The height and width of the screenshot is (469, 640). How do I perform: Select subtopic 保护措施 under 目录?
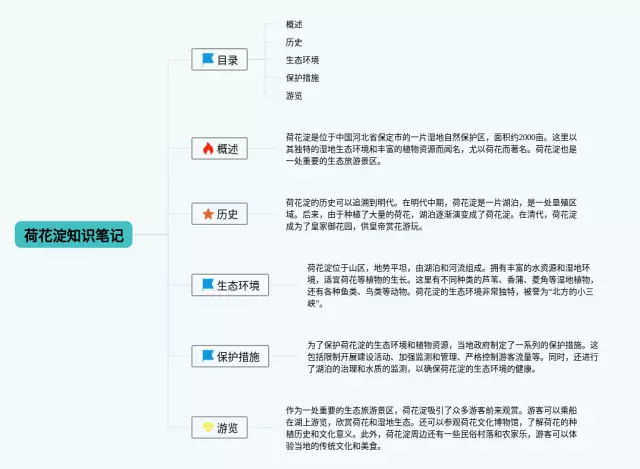point(302,78)
